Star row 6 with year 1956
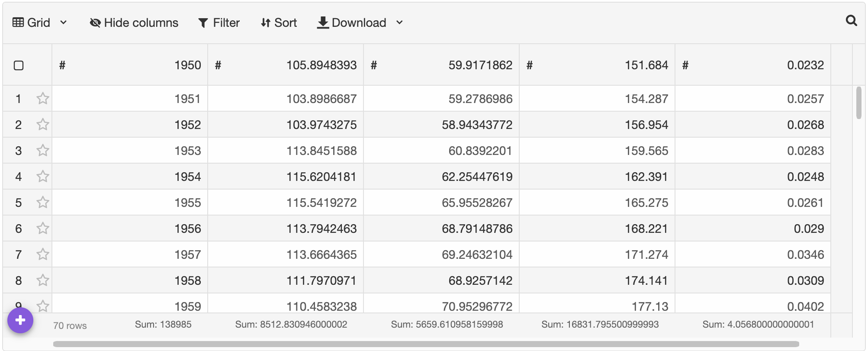Screen dimensions: 868x351 42,229
